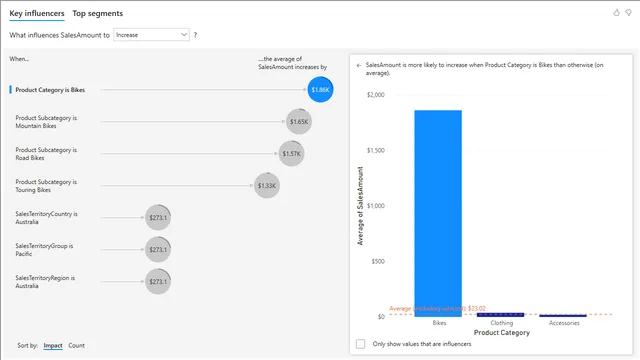Click 'Product Category is Bikes' influencer label
The width and height of the screenshot is (640, 360).
point(50,90)
